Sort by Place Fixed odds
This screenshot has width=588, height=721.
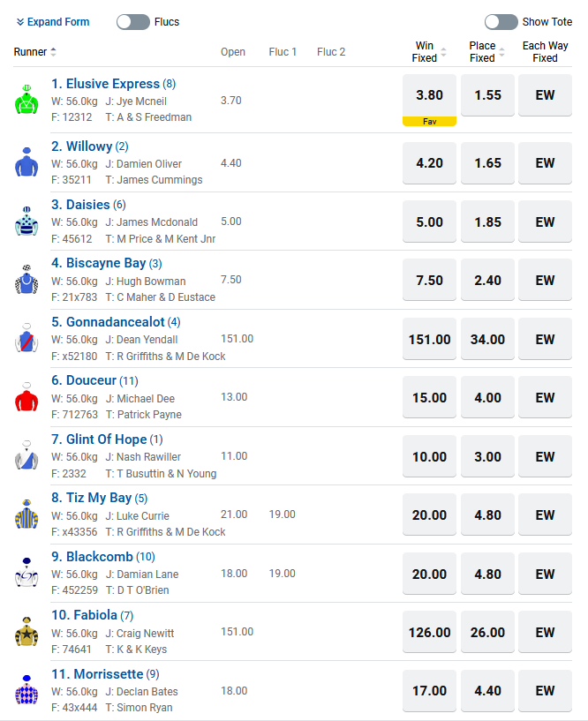click(x=501, y=52)
